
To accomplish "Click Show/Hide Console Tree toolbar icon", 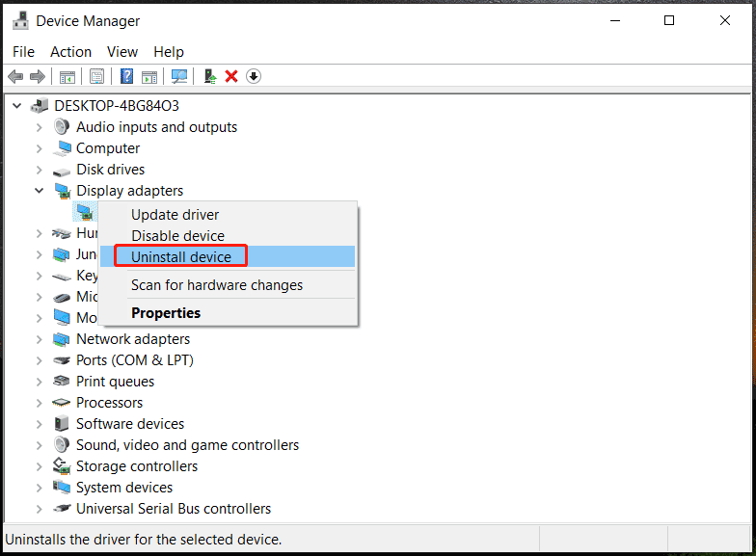I will point(67,77).
